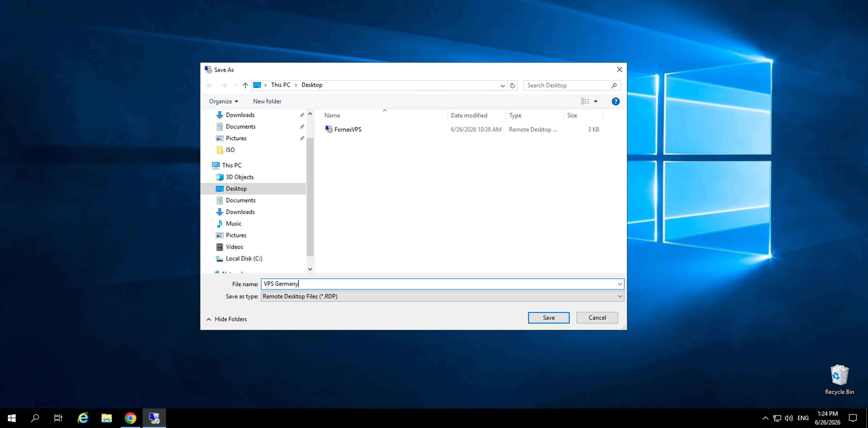868x428 pixels.
Task: Click pin icon next to Documents
Action: pyautogui.click(x=302, y=127)
